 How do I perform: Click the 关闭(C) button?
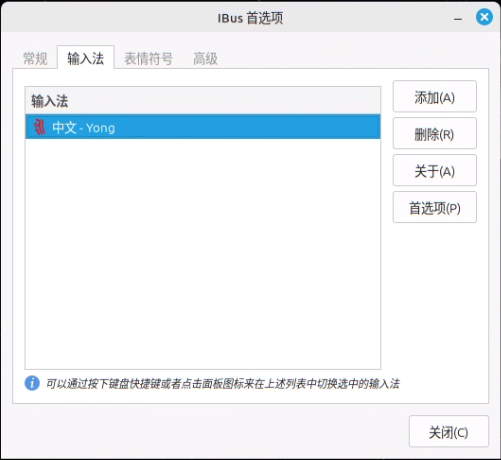[x=449, y=431]
